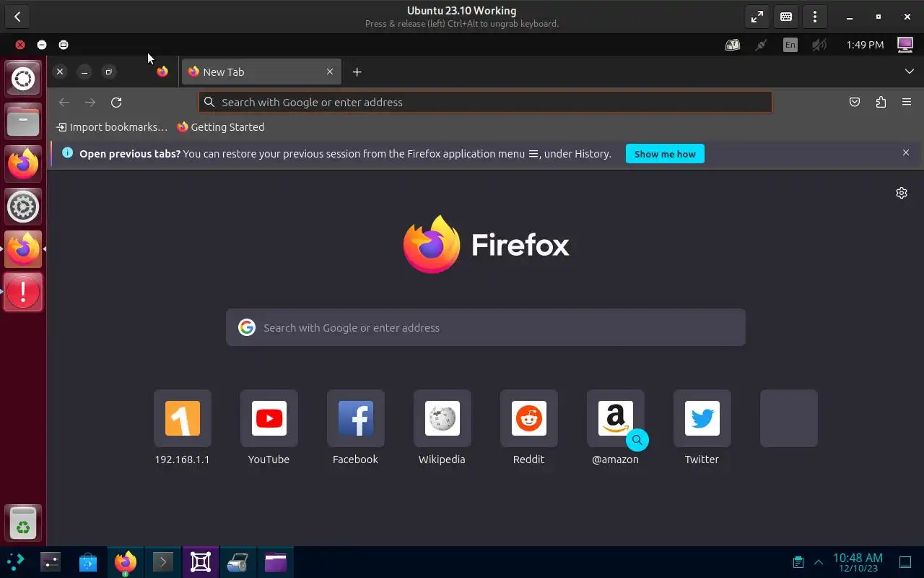Viewport: 924px width, 578px height.
Task: Click the show desktop corner icon
Action: tap(905, 562)
